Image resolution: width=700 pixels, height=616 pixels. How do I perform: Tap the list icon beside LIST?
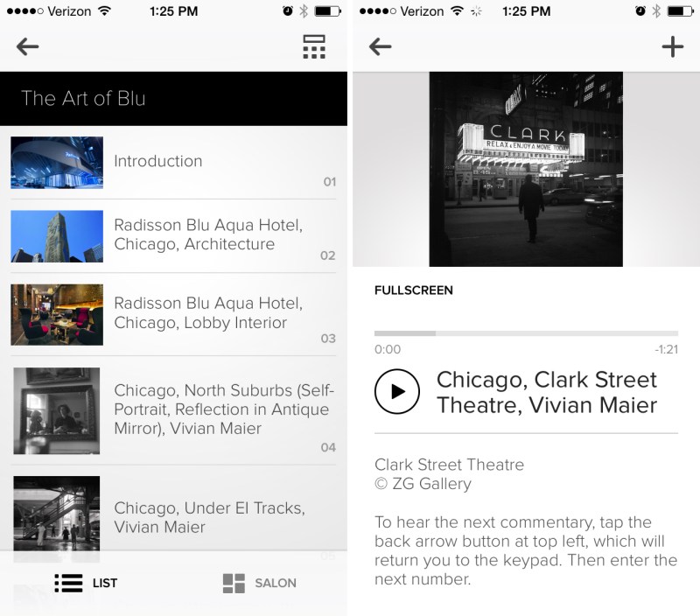click(68, 583)
